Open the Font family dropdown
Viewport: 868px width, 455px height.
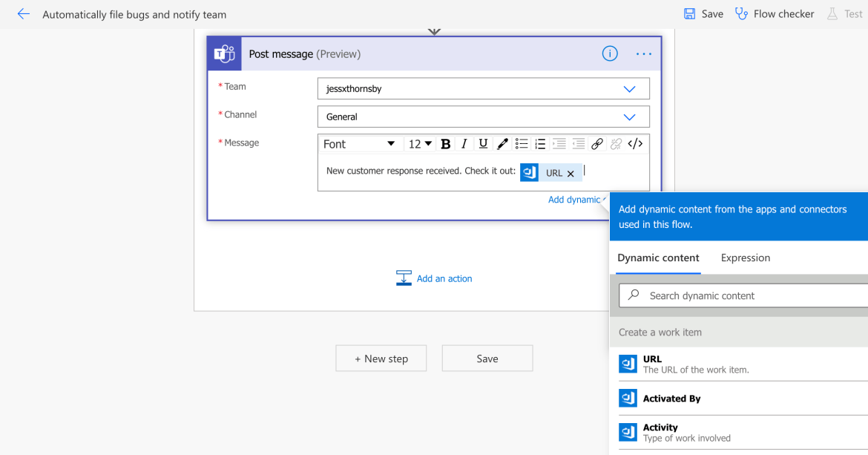pos(360,144)
